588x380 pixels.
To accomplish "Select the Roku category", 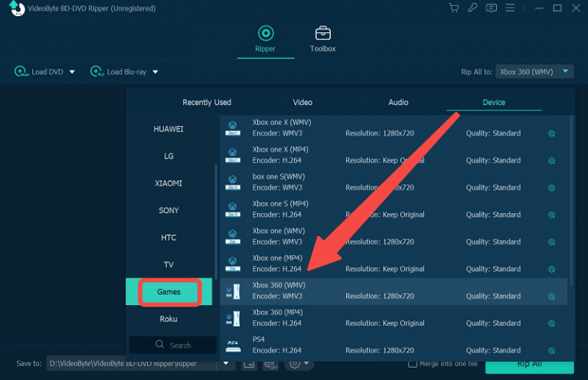I will tap(168, 319).
